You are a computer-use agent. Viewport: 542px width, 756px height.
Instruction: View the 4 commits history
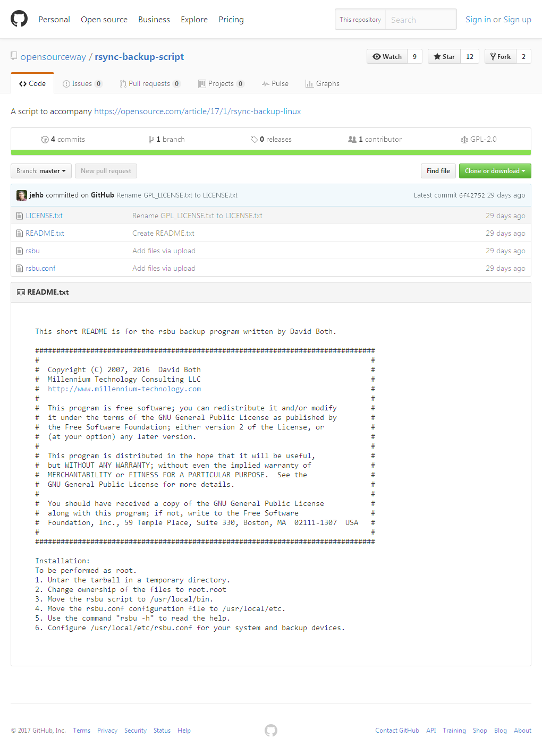click(63, 140)
